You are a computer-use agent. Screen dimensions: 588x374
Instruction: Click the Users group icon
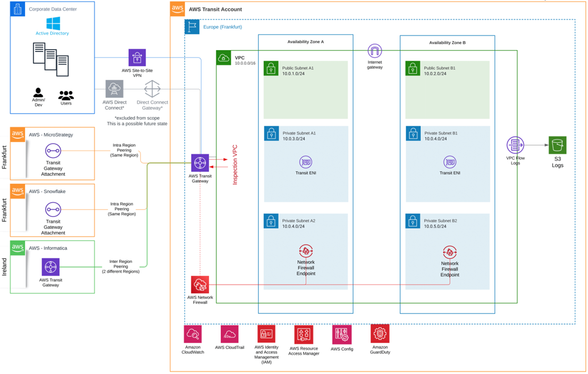coord(66,95)
